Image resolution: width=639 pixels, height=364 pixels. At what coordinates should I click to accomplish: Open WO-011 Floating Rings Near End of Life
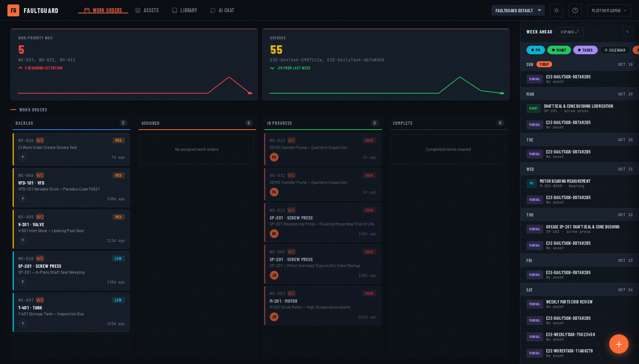pos(322,224)
